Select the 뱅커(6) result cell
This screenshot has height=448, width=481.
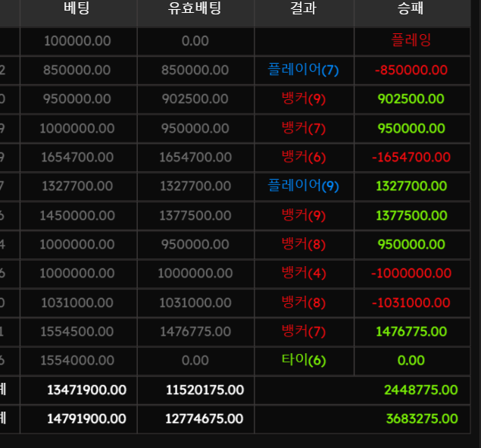click(303, 157)
